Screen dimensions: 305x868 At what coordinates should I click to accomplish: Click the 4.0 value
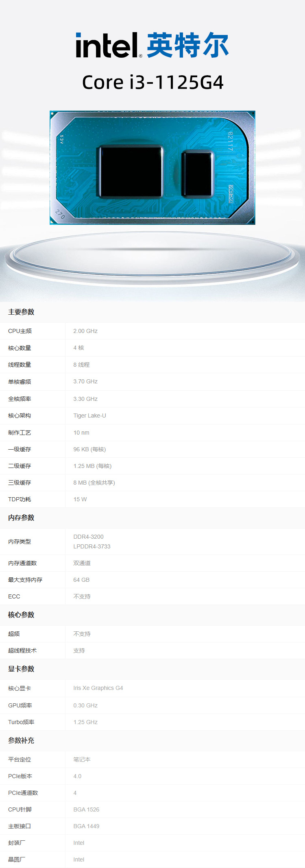[x=77, y=776]
